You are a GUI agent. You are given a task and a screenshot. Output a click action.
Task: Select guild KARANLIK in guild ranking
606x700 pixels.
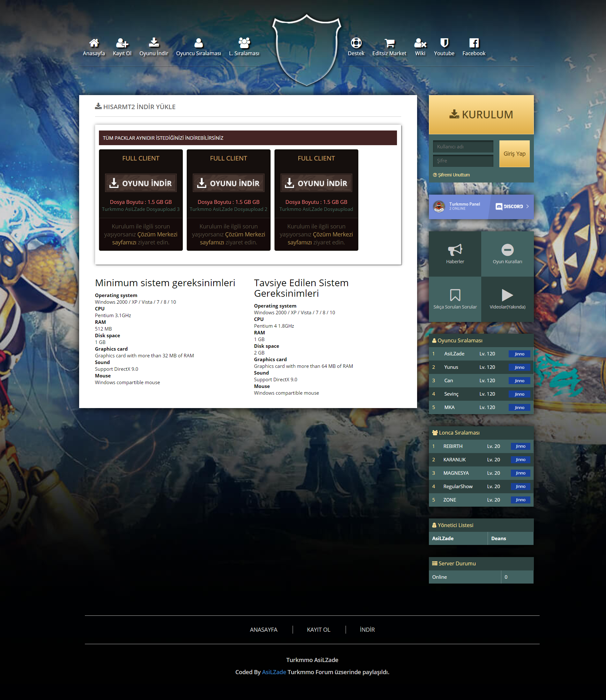(x=454, y=459)
